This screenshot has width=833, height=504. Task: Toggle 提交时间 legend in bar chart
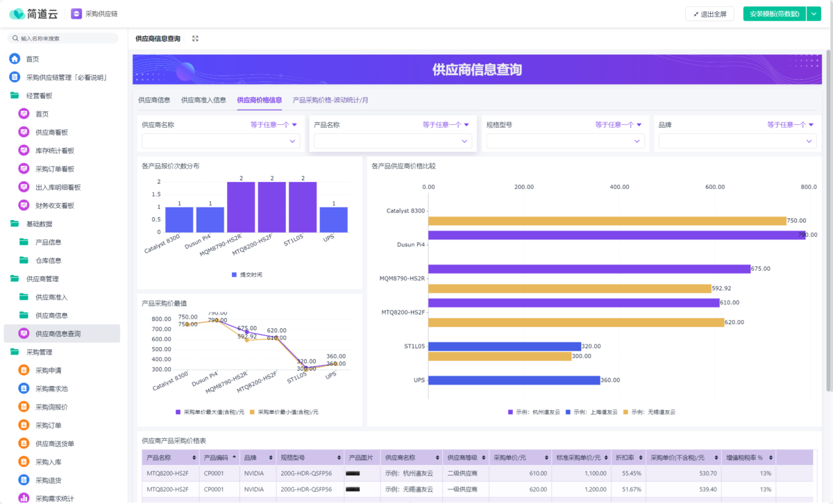tap(246, 275)
